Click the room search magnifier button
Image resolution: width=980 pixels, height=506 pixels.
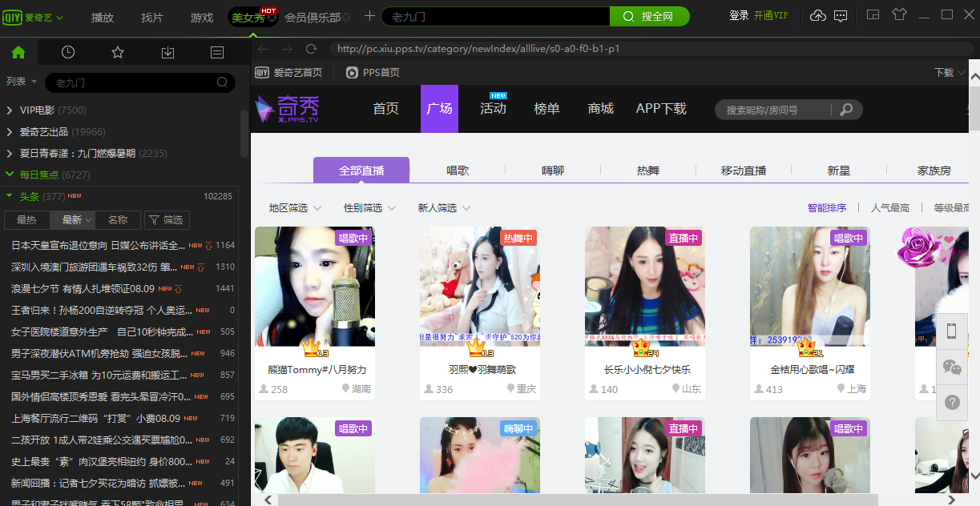pyautogui.click(x=846, y=110)
